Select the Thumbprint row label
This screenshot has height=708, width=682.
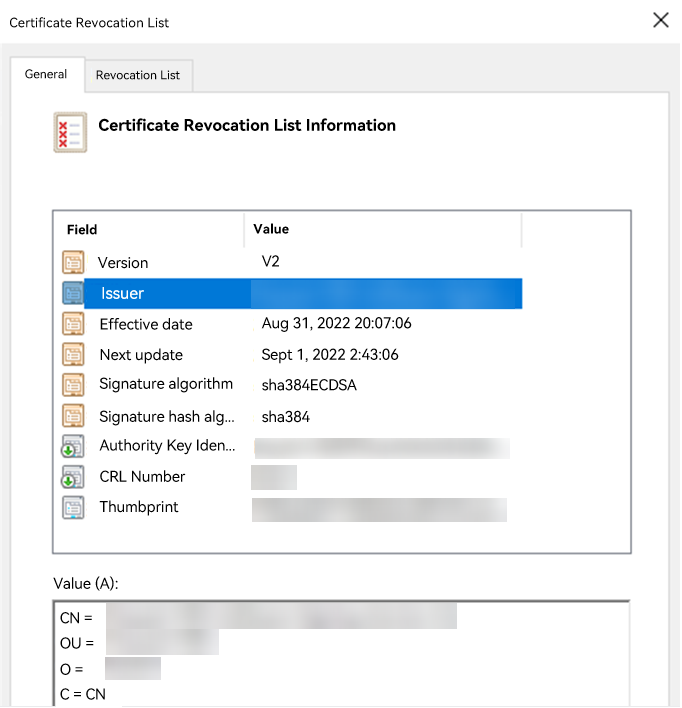click(139, 507)
